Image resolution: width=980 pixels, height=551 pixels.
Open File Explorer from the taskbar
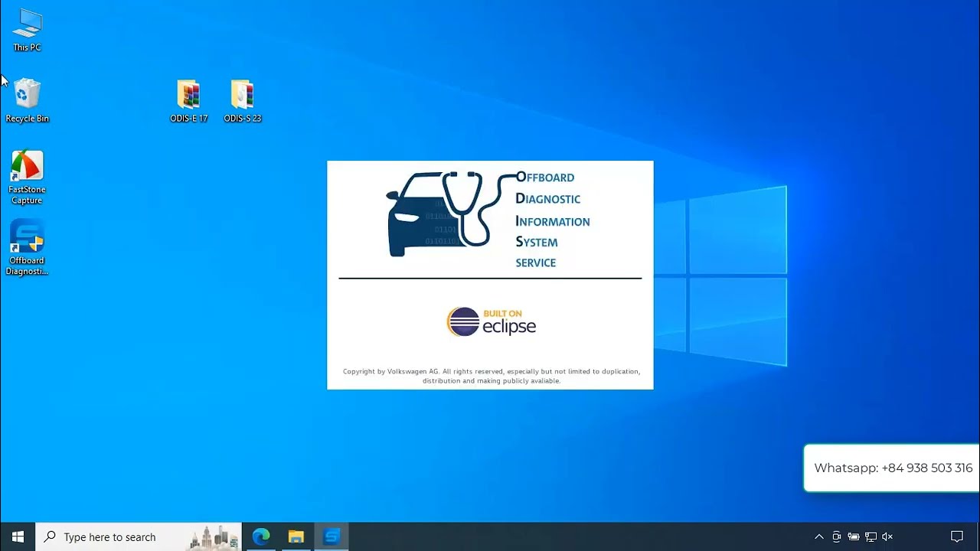tap(296, 536)
